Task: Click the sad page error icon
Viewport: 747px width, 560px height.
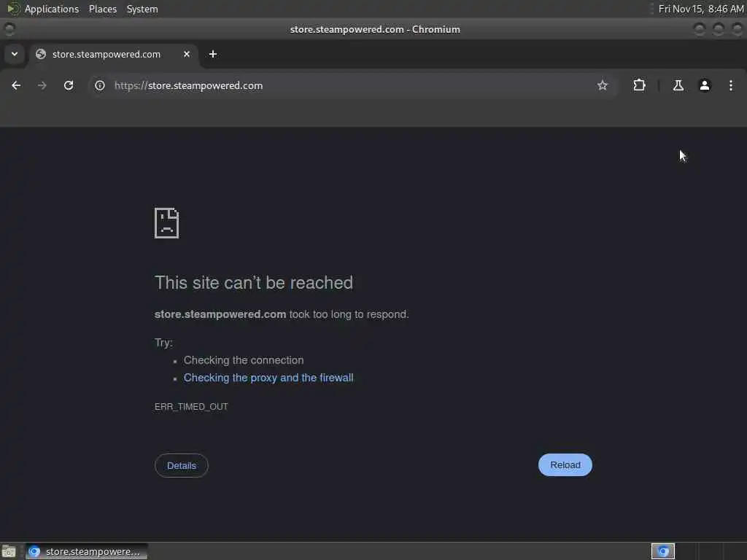Action: point(167,223)
